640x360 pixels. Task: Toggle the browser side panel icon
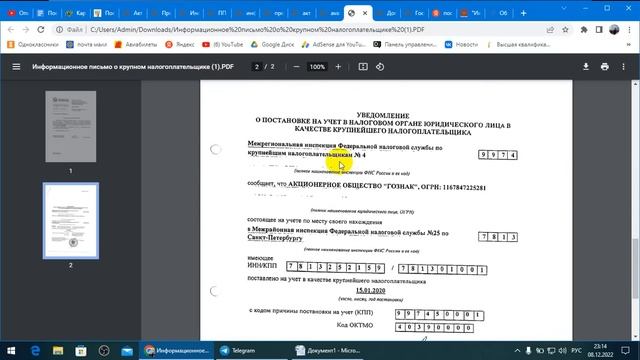599,29
